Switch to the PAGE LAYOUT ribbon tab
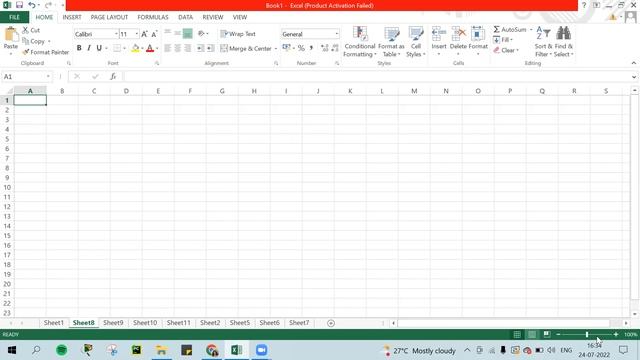This screenshot has width=640, height=360. (109, 17)
